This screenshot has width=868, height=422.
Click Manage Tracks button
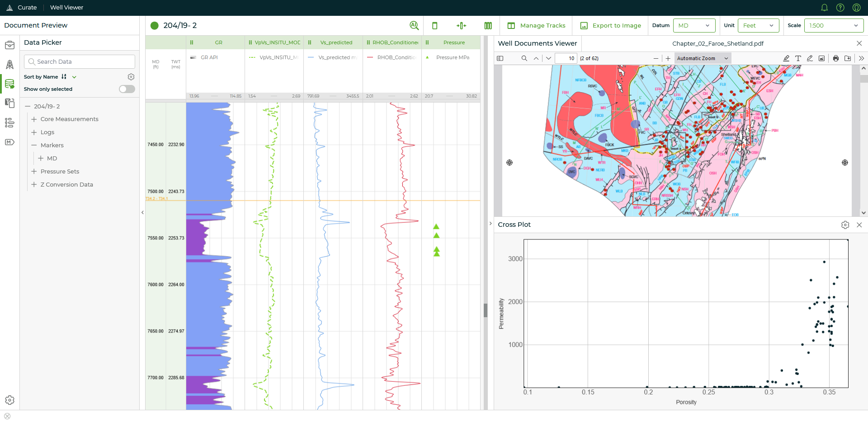536,26
